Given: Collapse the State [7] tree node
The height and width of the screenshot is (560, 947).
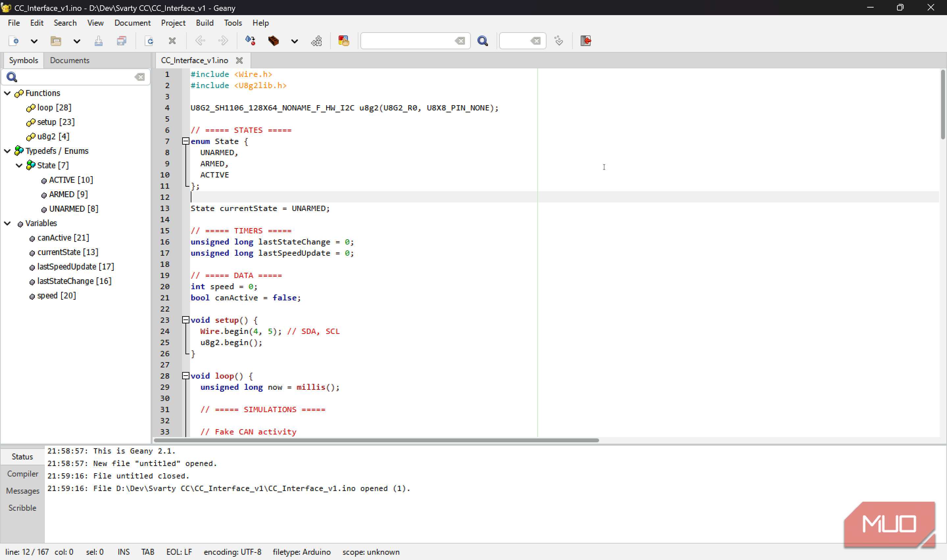Looking at the screenshot, I should tap(19, 165).
